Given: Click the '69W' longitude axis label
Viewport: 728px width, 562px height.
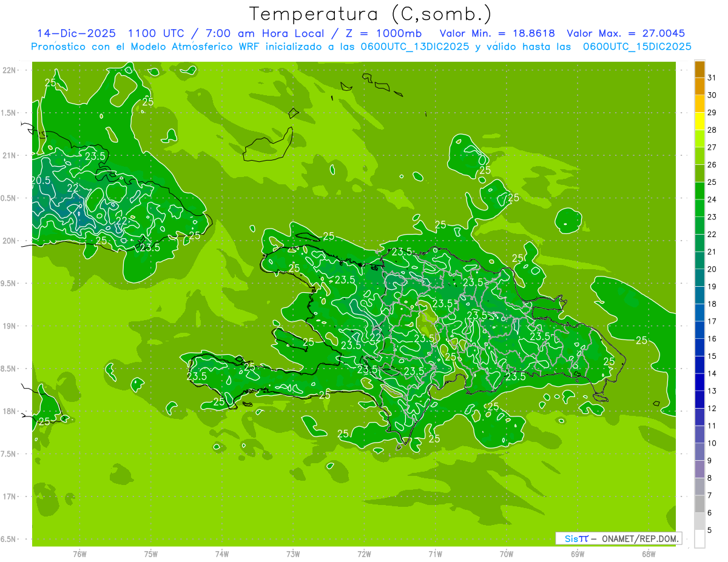Looking at the screenshot, I should click(578, 554).
